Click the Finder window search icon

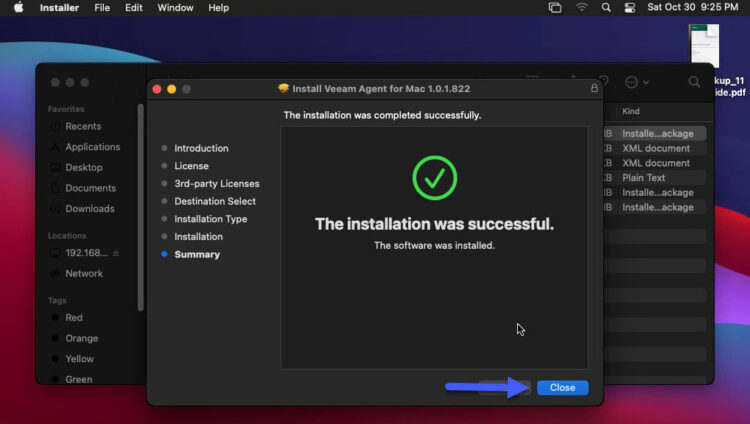coord(694,82)
